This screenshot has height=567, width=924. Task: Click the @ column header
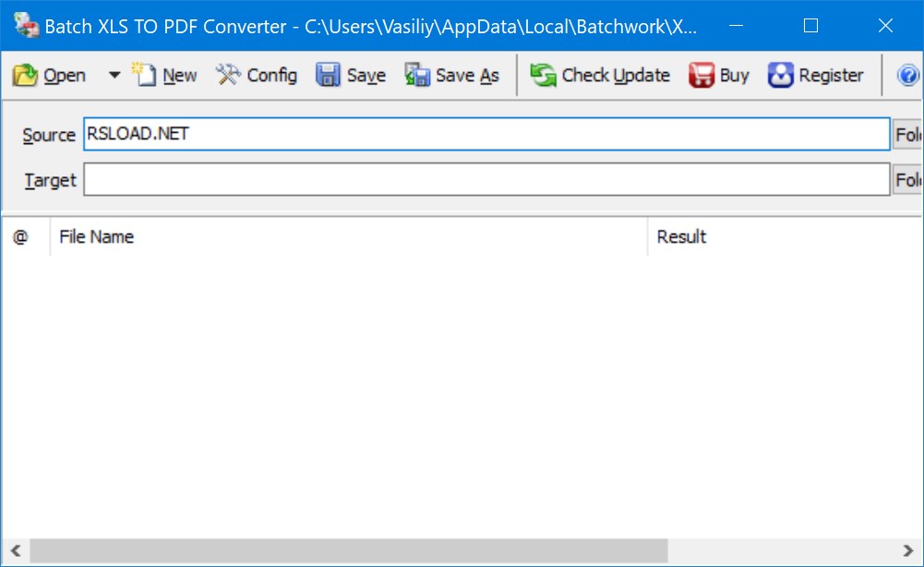pos(26,237)
